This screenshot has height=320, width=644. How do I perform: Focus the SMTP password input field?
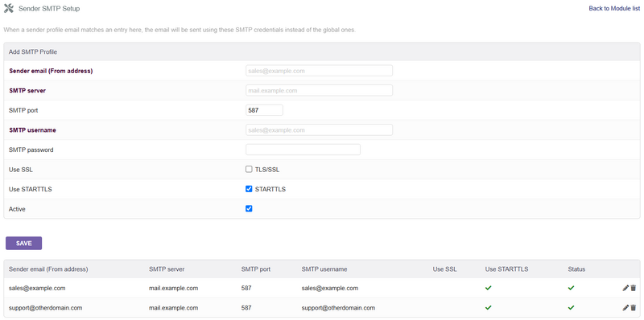303,150
